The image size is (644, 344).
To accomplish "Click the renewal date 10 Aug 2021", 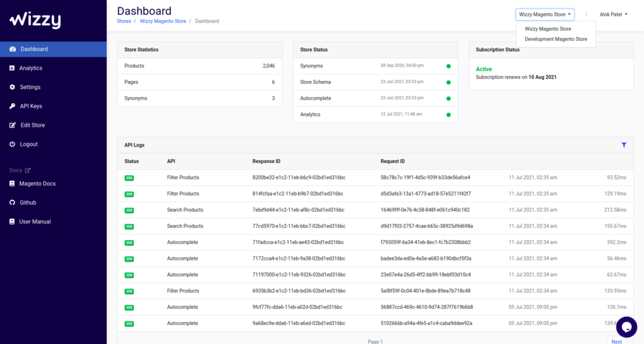I will click(x=543, y=77).
